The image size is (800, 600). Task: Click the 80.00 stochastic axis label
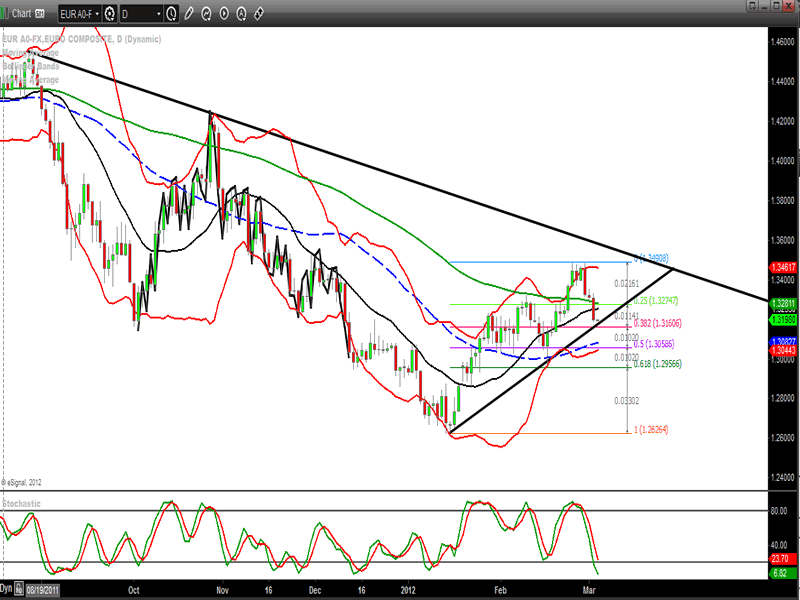[779, 511]
